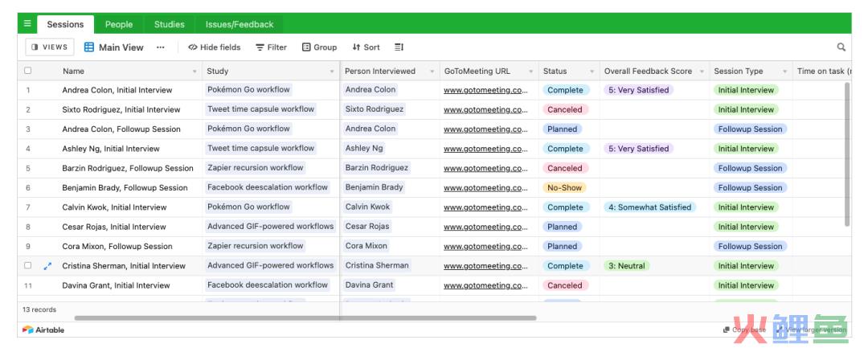Open the gotomeeting link in the Davina Grant row
The width and height of the screenshot is (868, 348).
point(485,285)
